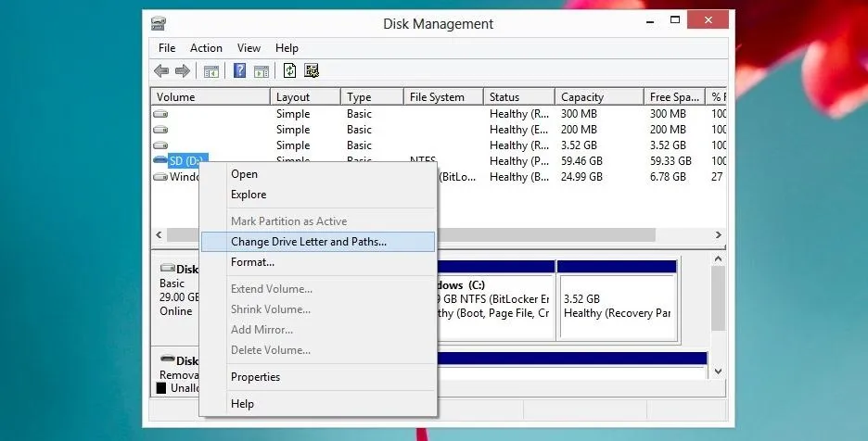
Task: Sort by the File System column header
Action: pos(443,97)
